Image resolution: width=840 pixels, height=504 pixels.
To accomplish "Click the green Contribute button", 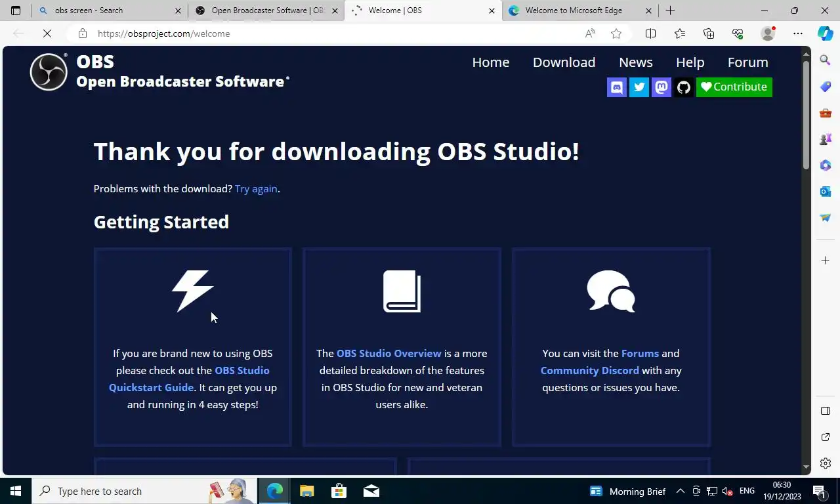I will tap(734, 87).
